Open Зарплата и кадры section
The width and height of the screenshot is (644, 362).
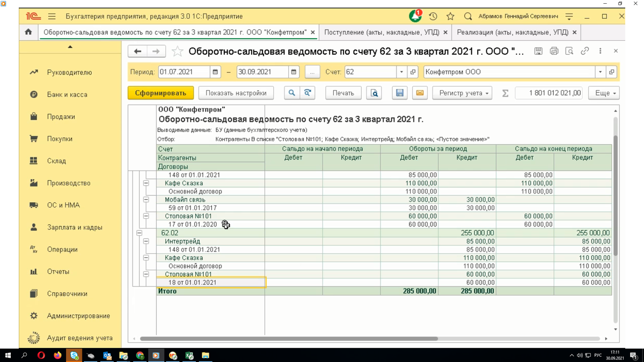coord(75,227)
